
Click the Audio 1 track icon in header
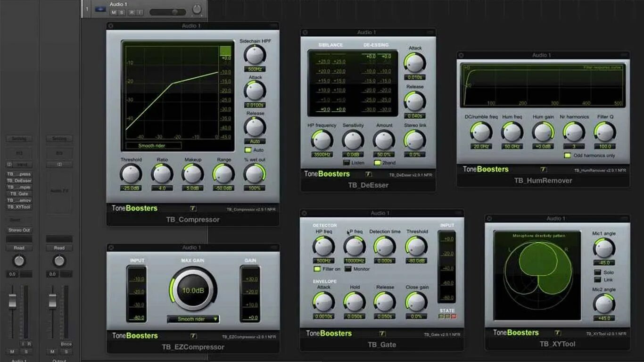[100, 9]
